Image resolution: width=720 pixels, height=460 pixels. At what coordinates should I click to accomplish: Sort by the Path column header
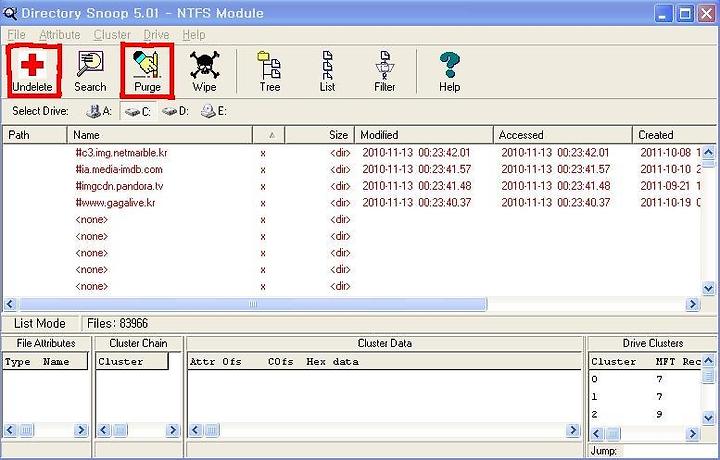(35, 135)
